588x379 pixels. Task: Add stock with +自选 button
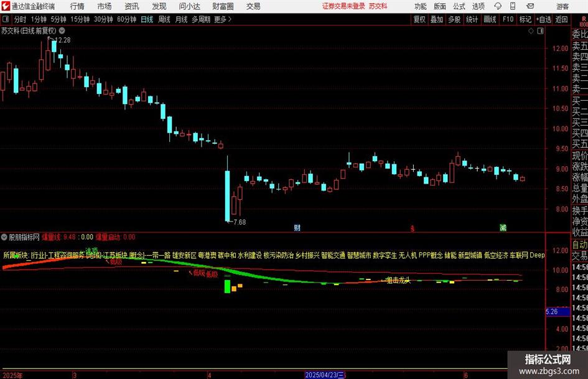point(543,19)
